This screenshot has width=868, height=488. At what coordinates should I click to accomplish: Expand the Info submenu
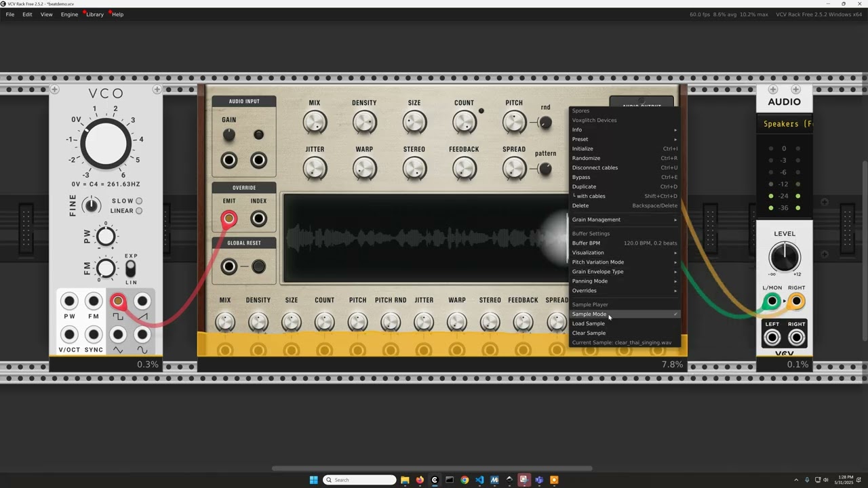pos(624,129)
